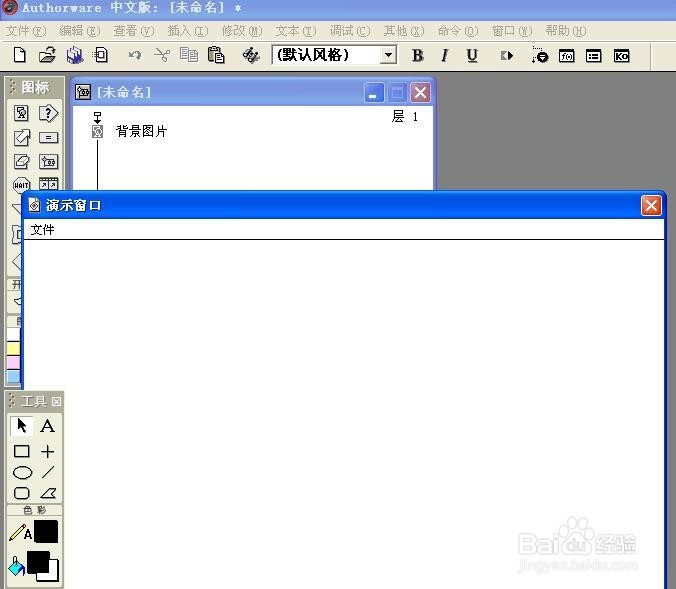Select the Pointer tool in 工具 palette
The image size is (676, 589).
[21, 426]
